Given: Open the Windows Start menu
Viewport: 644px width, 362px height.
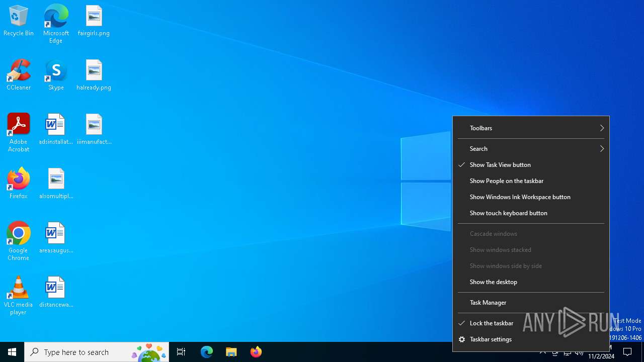Looking at the screenshot, I should click(12, 352).
